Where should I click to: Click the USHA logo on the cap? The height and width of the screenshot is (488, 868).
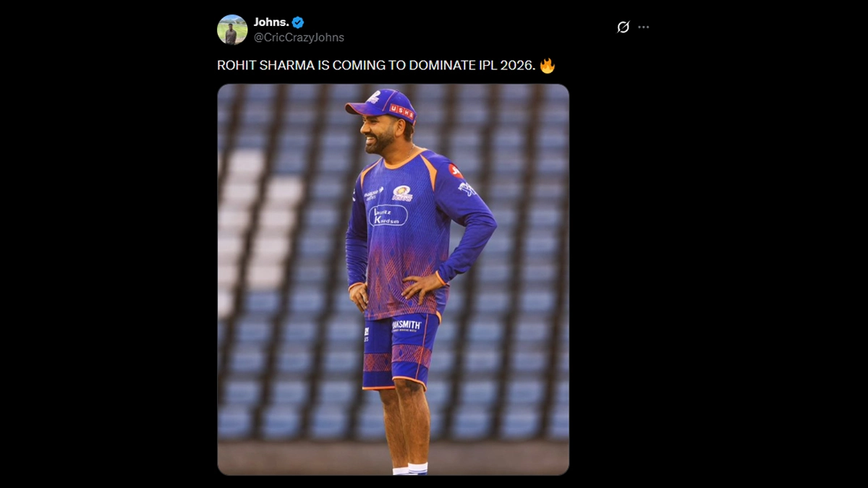401,111
